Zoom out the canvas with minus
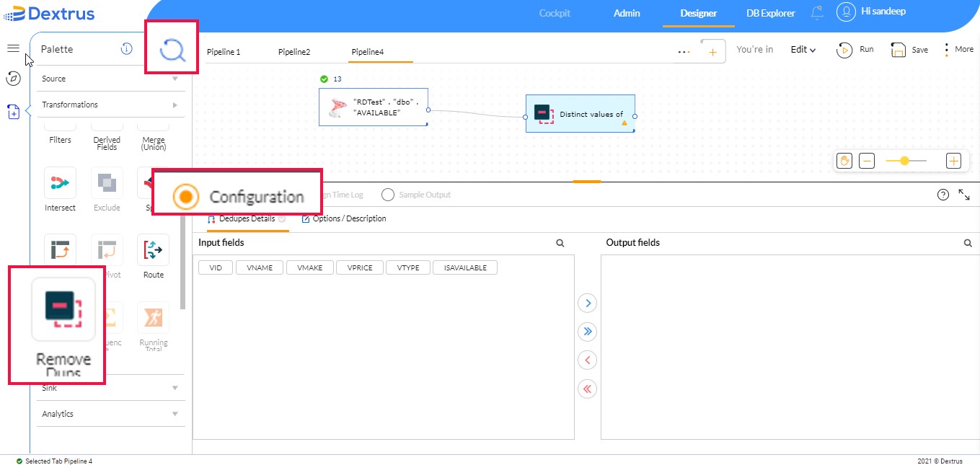980x465 pixels. pyautogui.click(x=867, y=161)
